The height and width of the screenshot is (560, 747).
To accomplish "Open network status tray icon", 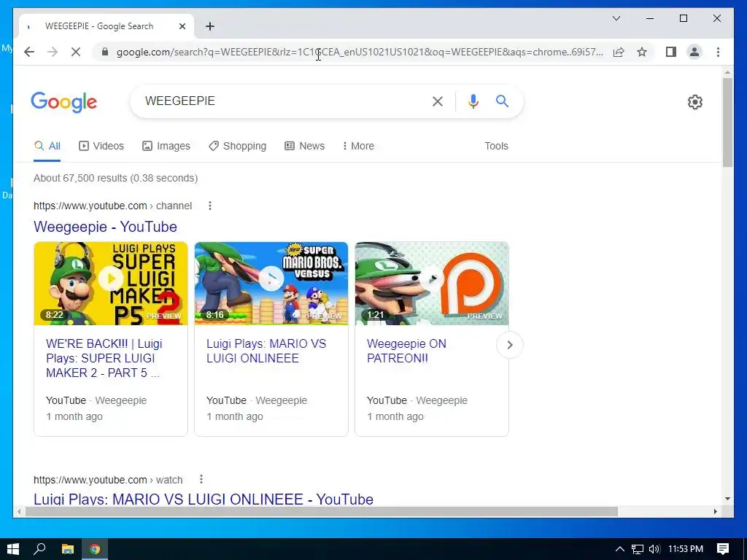I will [637, 549].
